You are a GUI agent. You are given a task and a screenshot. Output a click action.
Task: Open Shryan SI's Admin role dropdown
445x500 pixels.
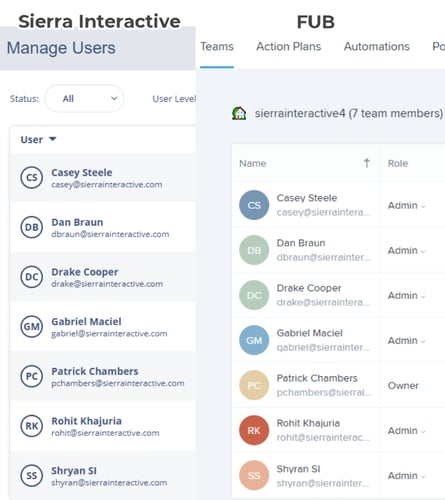[407, 476]
